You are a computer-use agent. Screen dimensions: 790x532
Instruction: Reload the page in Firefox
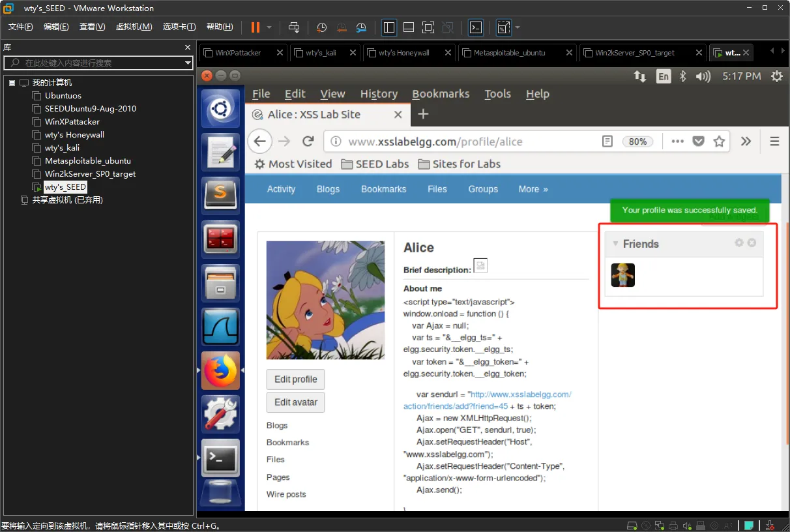pyautogui.click(x=308, y=141)
